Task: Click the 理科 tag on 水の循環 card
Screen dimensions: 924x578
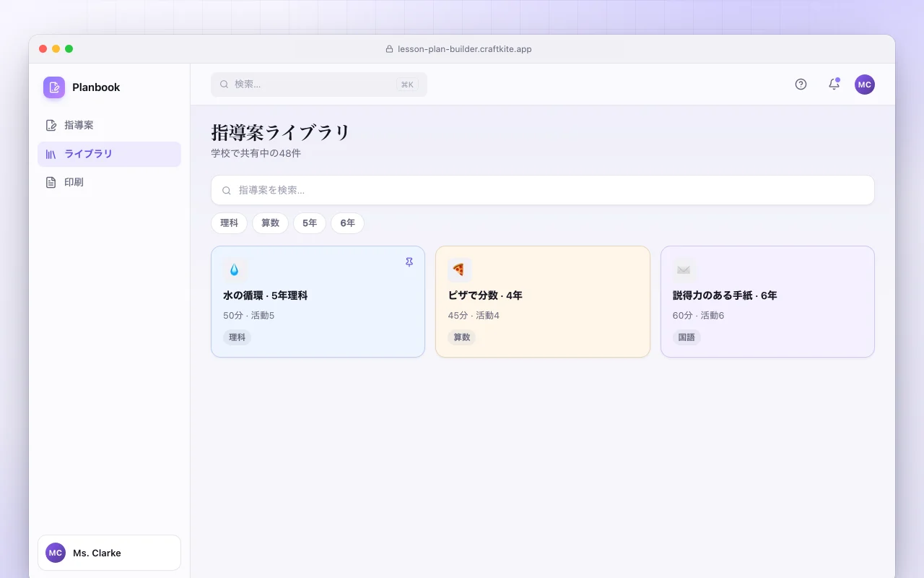Action: tap(237, 337)
